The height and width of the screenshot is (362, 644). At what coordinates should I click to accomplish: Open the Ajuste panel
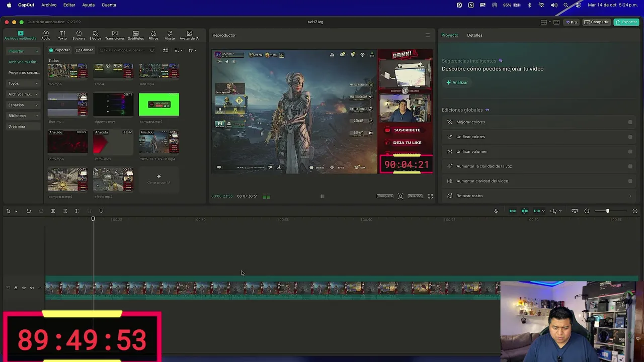tap(170, 35)
